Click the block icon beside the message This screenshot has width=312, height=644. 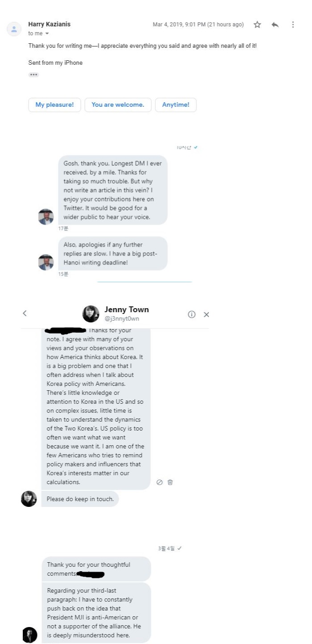pyautogui.click(x=159, y=482)
